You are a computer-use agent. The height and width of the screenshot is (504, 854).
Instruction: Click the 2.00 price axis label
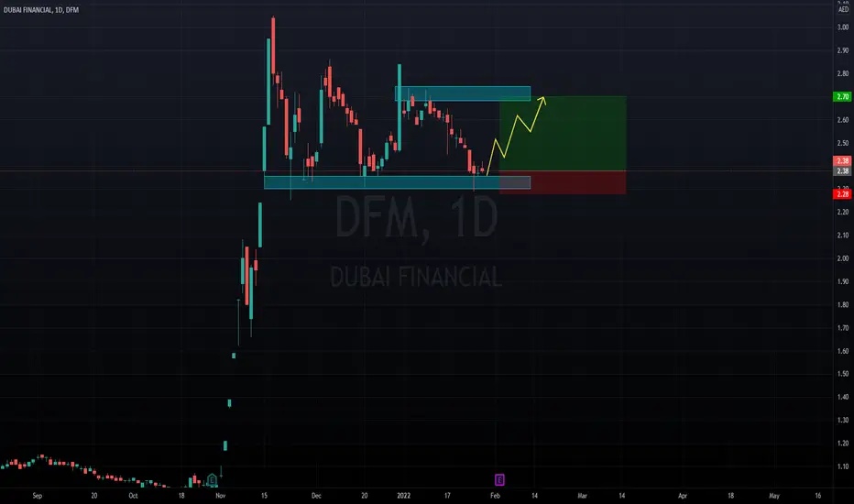point(843,258)
